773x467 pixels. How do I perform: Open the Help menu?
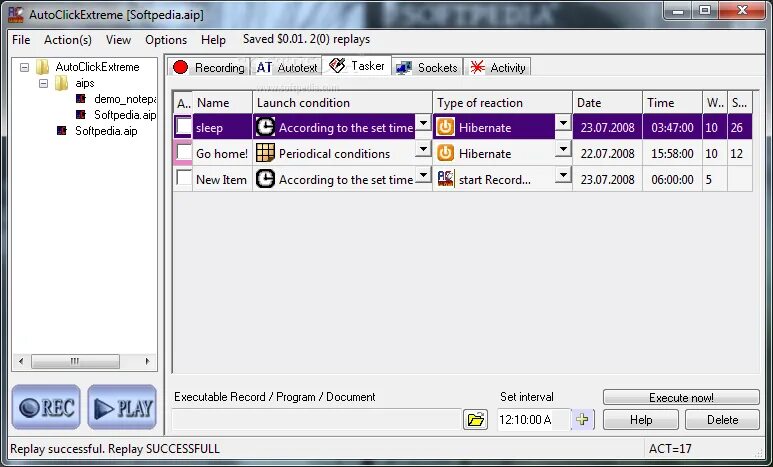213,39
